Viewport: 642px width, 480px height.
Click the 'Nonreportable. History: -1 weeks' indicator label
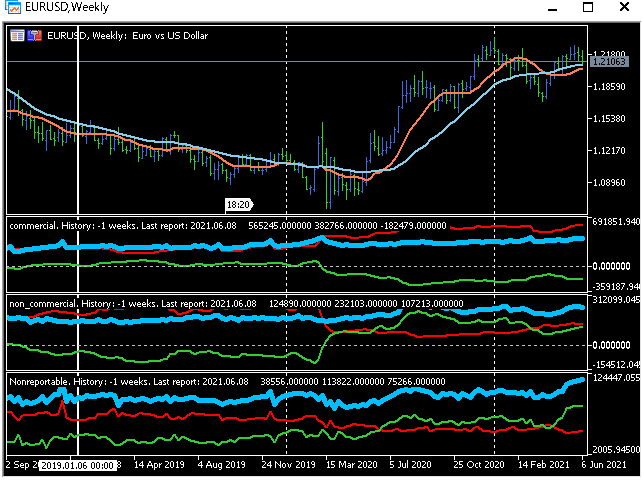pos(79,382)
